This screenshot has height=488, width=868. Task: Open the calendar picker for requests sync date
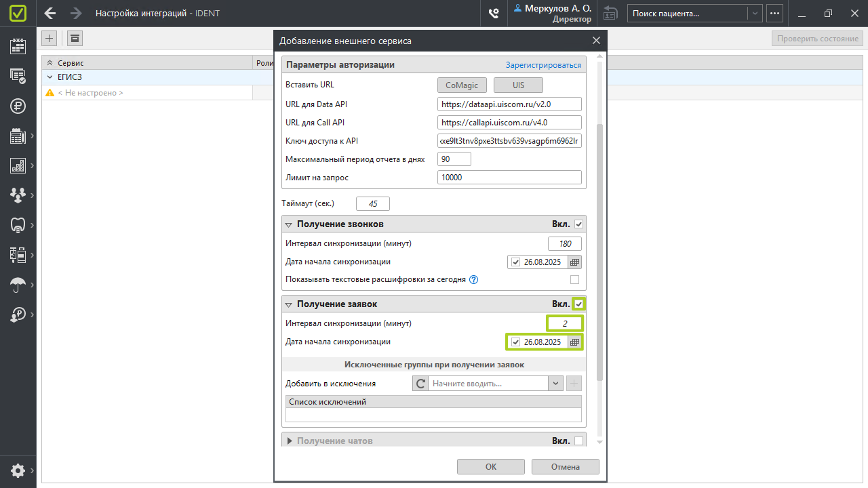(574, 342)
